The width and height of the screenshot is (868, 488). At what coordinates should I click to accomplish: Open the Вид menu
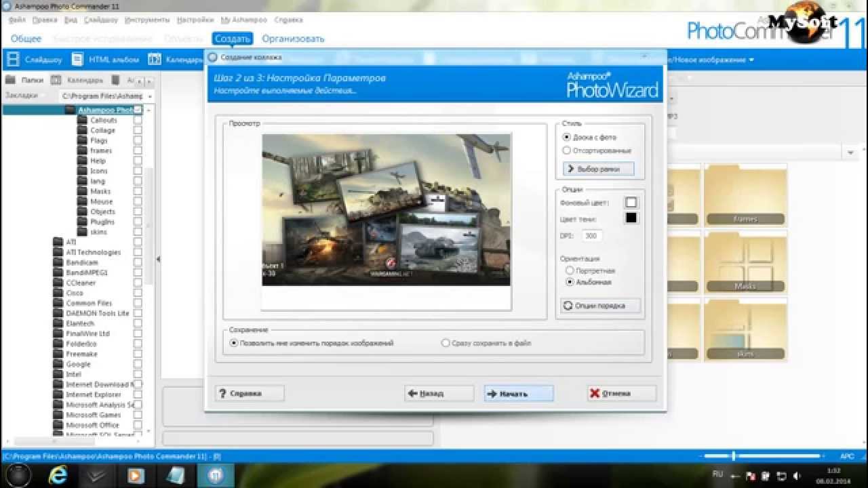(71, 20)
